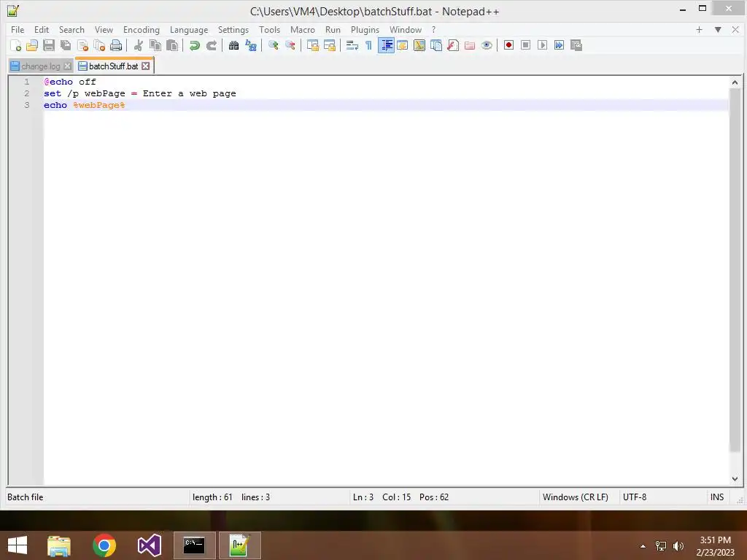Screen dimensions: 747x560
Task: Open Chrome from the taskbar
Action: (104, 545)
